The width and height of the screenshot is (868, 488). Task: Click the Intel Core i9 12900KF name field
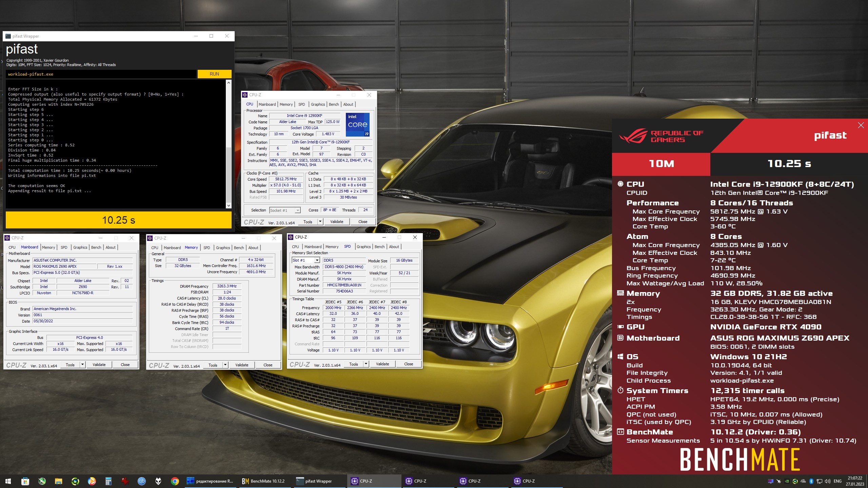304,116
